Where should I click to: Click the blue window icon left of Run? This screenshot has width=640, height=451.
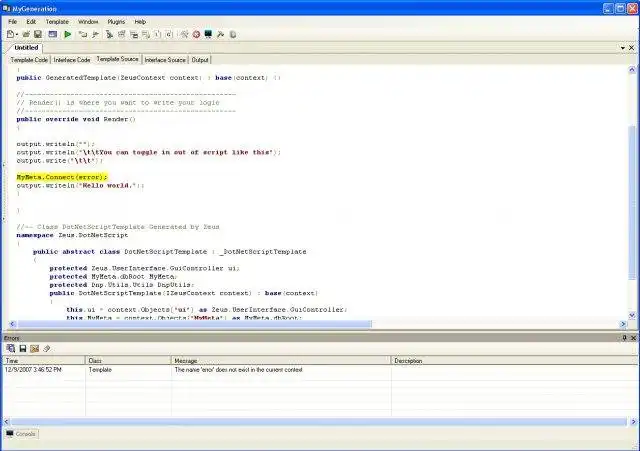(x=53, y=35)
